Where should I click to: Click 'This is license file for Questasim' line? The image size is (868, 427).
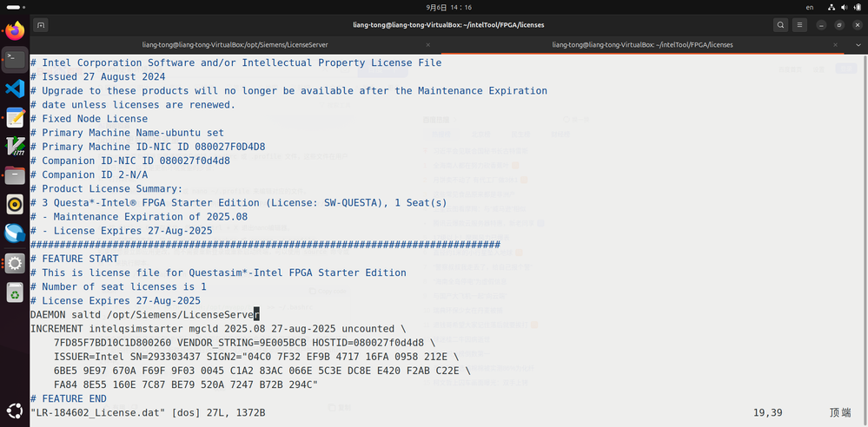tap(218, 273)
